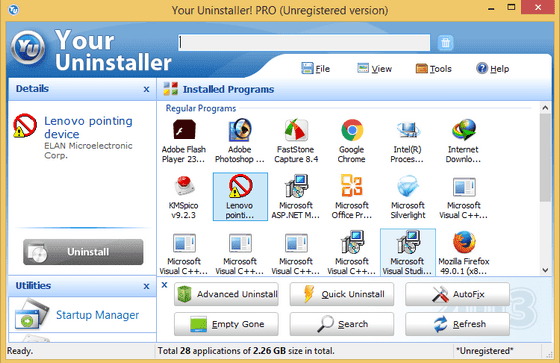Click scrollbar down arrow in program list
The width and height of the screenshot is (560, 363).
[x=545, y=270]
